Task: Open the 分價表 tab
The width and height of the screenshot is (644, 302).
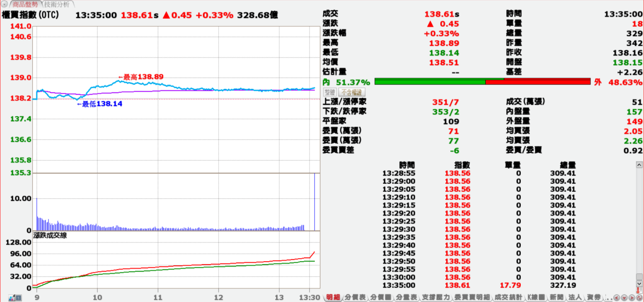Action: click(355, 297)
